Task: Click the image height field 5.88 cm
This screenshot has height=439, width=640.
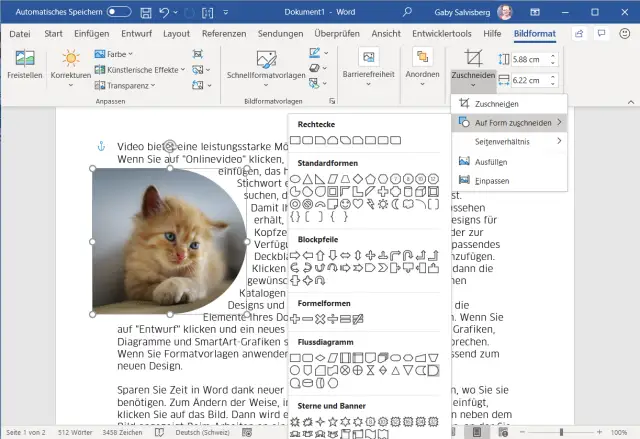Action: click(x=529, y=59)
